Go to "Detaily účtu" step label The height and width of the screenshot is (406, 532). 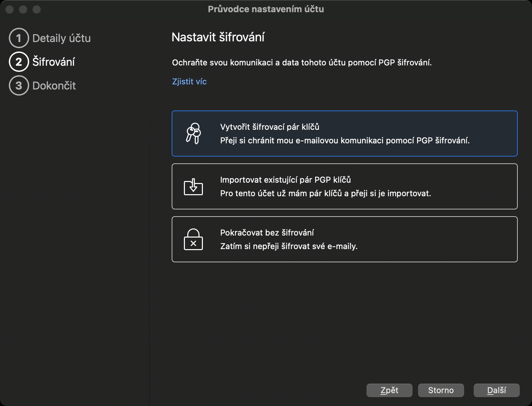(61, 38)
